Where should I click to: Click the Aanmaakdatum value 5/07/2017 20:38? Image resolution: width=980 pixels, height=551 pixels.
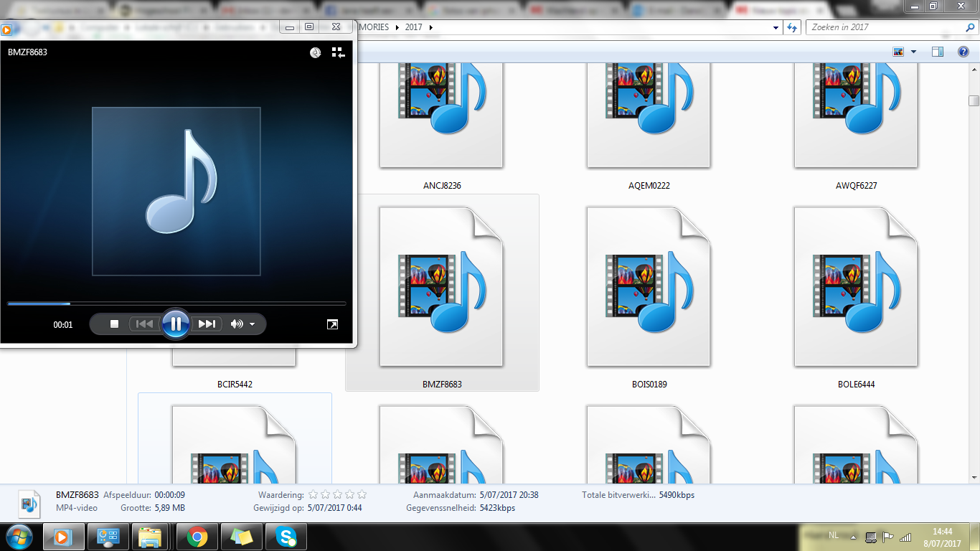click(508, 495)
